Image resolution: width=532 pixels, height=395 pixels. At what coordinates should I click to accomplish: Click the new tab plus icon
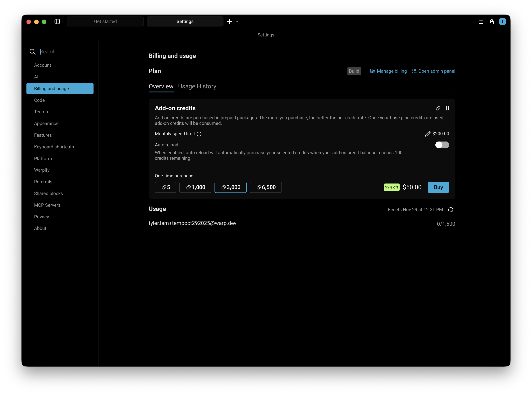(229, 21)
